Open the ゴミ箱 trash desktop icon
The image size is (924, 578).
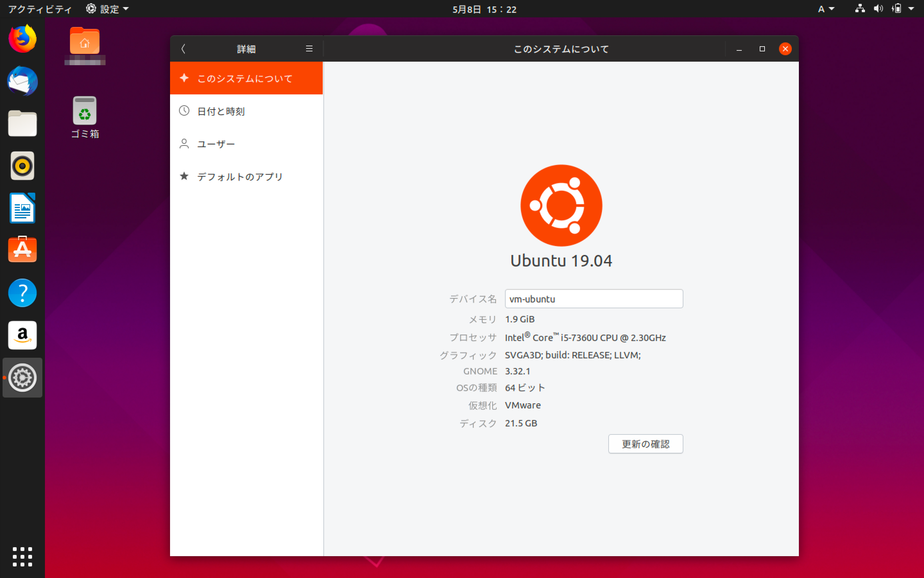coord(85,117)
